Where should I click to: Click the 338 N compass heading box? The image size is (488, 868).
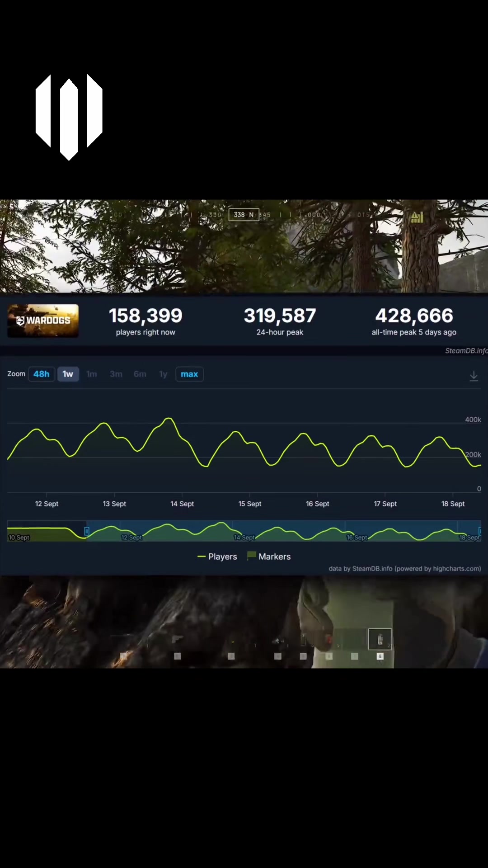point(244,215)
